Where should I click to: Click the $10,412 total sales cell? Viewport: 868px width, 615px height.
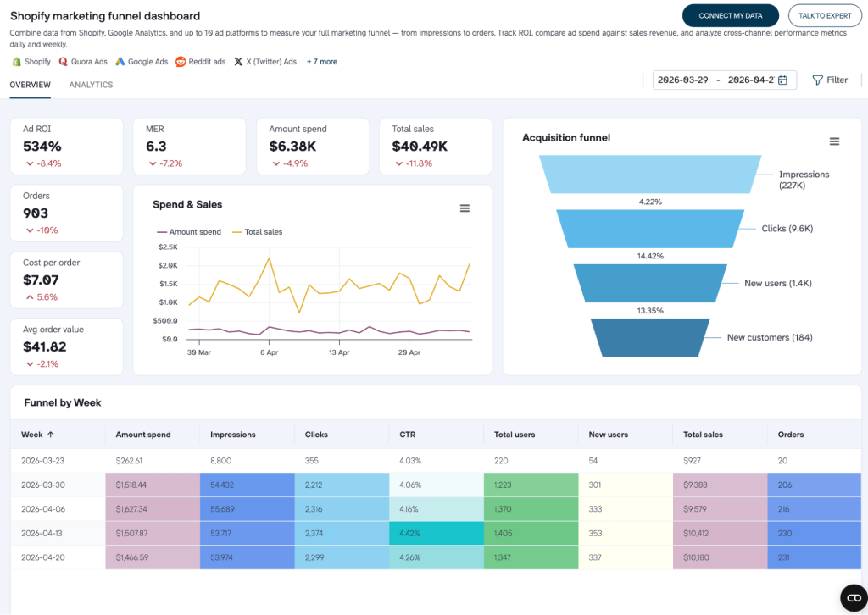tap(721, 533)
